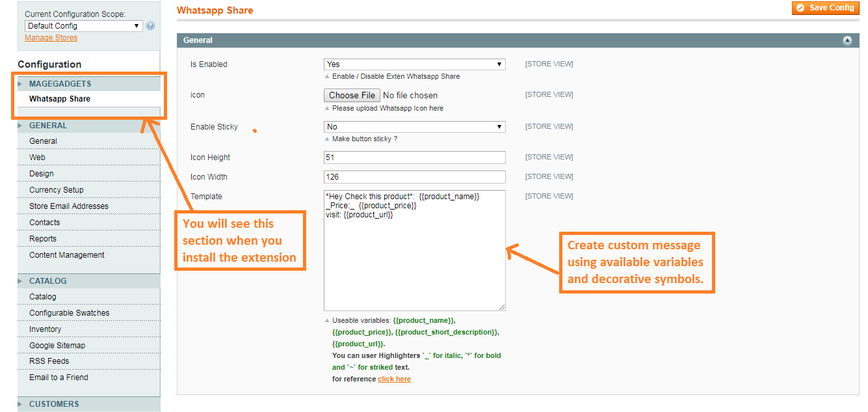Open the Current Configuration Scope dropdown

click(x=84, y=26)
